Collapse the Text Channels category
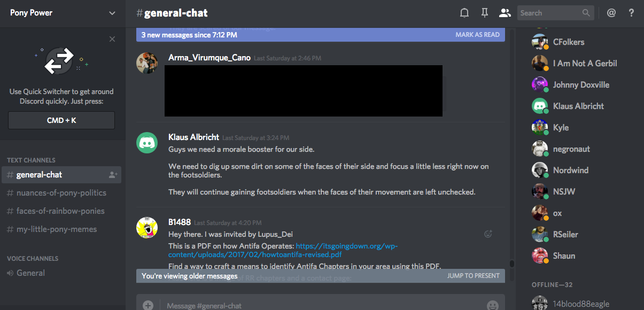644x310 pixels. point(31,160)
